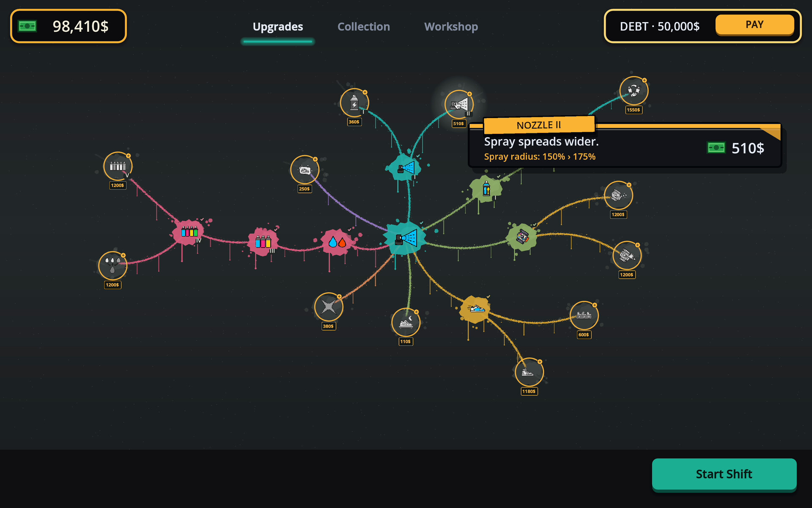
Task: Open the four colored cans IV node
Action: [189, 232]
